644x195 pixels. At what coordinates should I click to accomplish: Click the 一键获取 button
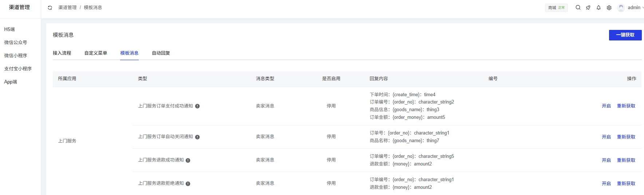625,35
